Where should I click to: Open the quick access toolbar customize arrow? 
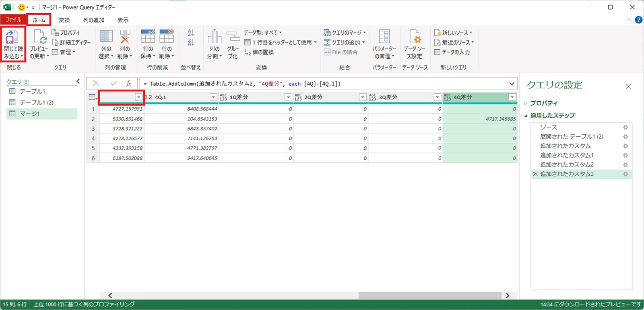[x=33, y=7]
